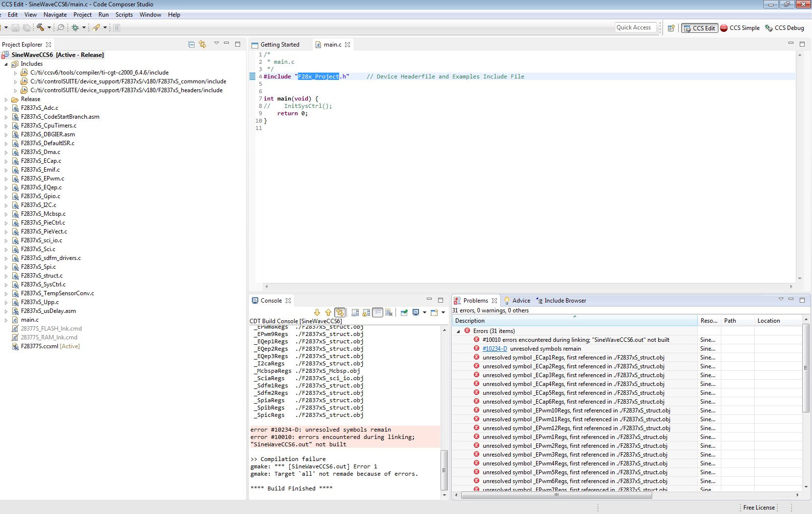Go to next error in Console

(317, 312)
